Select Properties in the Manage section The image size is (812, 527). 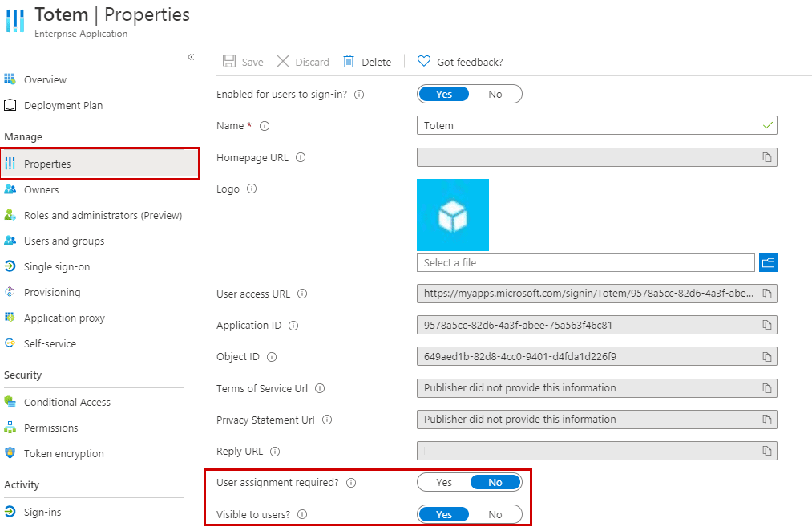point(100,164)
